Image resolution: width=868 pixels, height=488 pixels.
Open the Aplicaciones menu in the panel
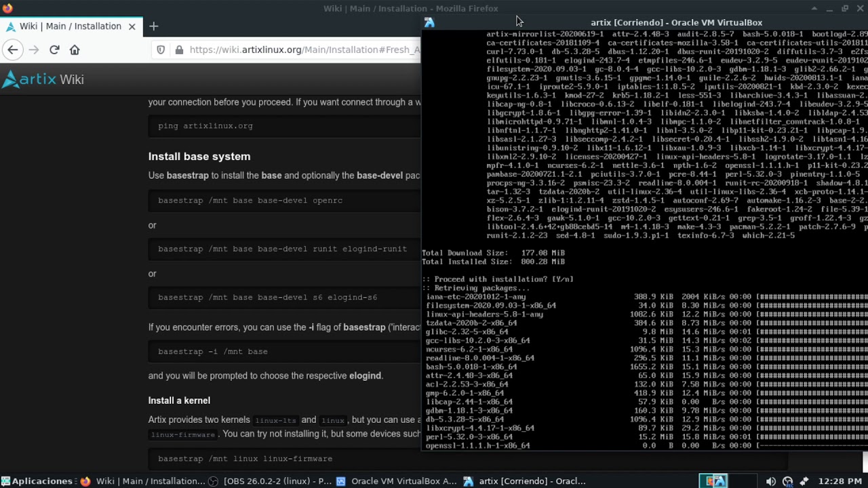[37, 481]
